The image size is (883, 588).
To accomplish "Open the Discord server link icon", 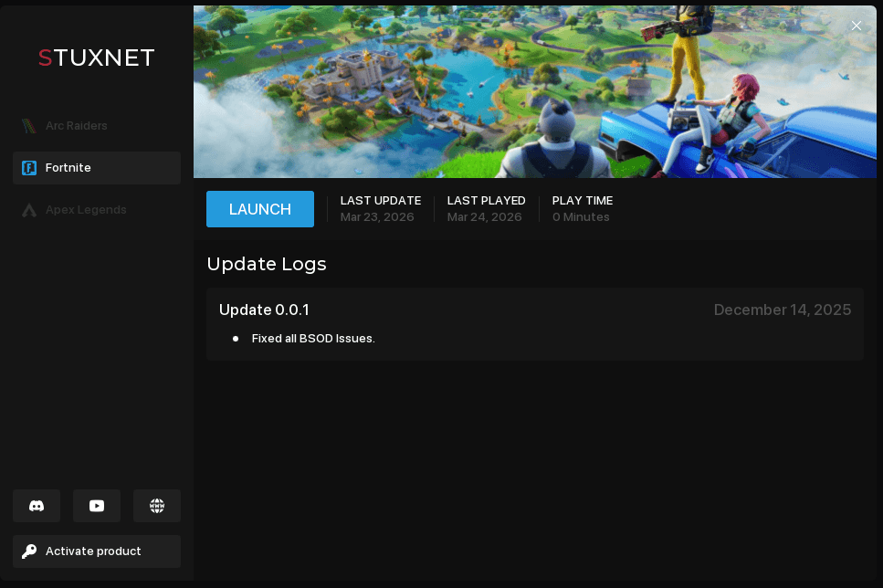I will point(37,506).
